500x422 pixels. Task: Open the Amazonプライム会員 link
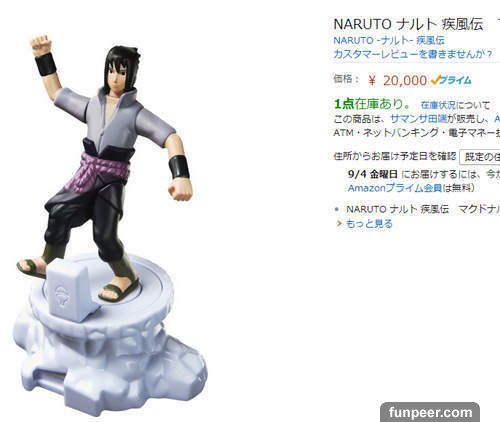coord(395,188)
